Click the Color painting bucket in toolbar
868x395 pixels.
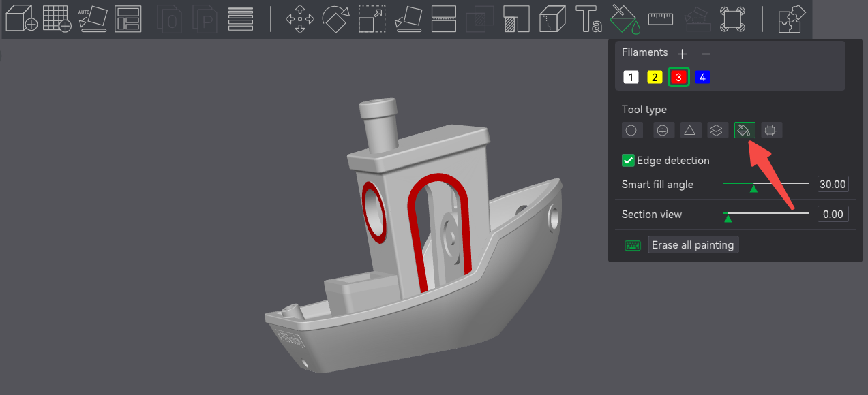pos(625,18)
